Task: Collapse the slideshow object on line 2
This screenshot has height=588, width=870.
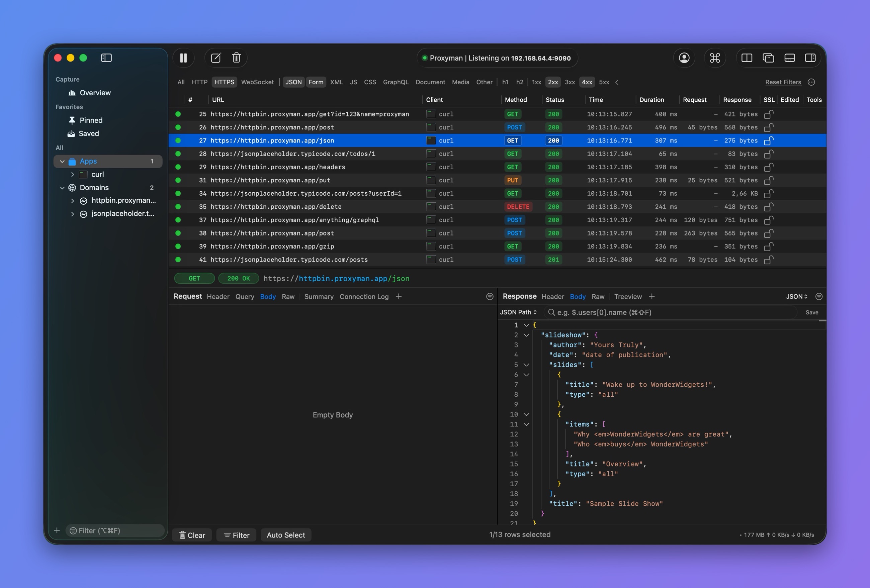Action: (x=526, y=335)
